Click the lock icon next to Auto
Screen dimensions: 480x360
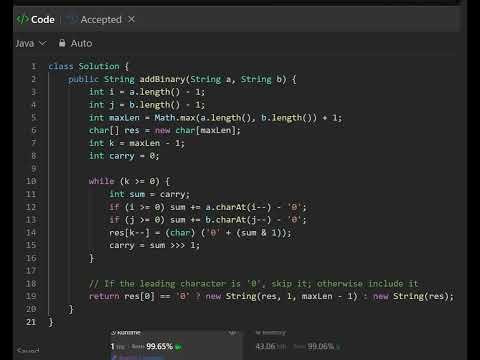click(x=62, y=43)
